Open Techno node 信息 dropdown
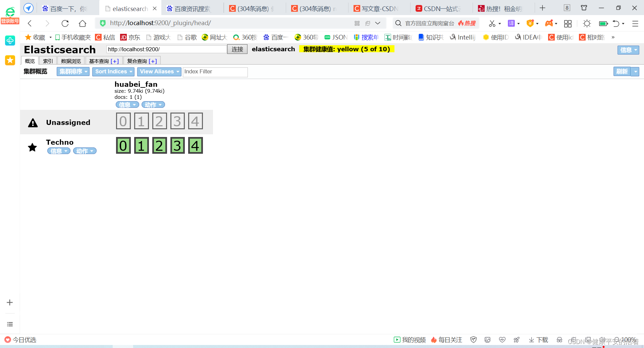Viewport: 644px width, 348px height. pyautogui.click(x=59, y=151)
